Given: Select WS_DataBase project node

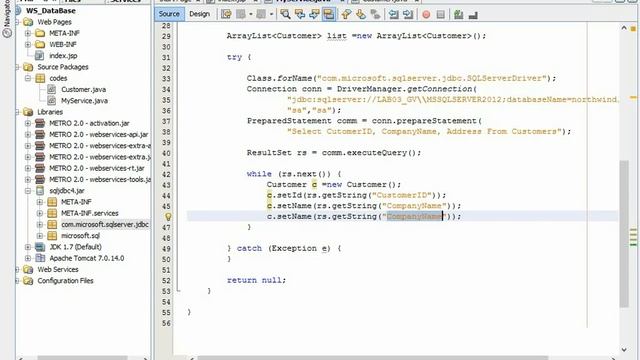Looking at the screenshot, I should [x=51, y=11].
